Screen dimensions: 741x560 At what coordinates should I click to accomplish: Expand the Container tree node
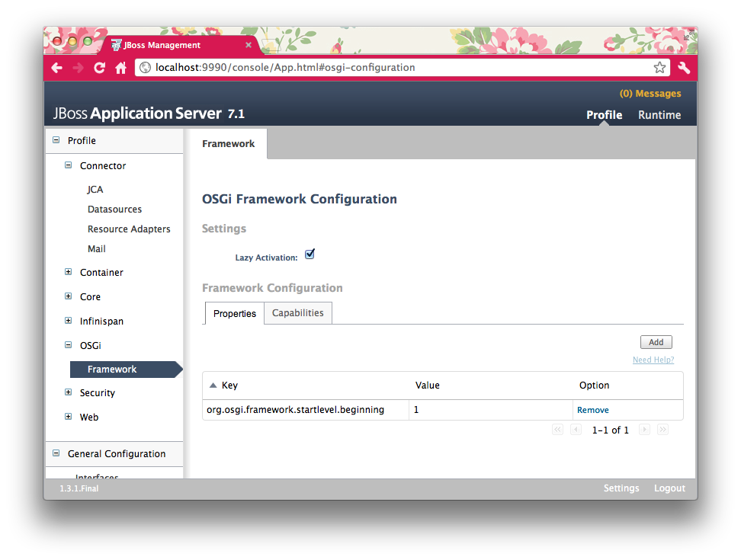click(68, 271)
